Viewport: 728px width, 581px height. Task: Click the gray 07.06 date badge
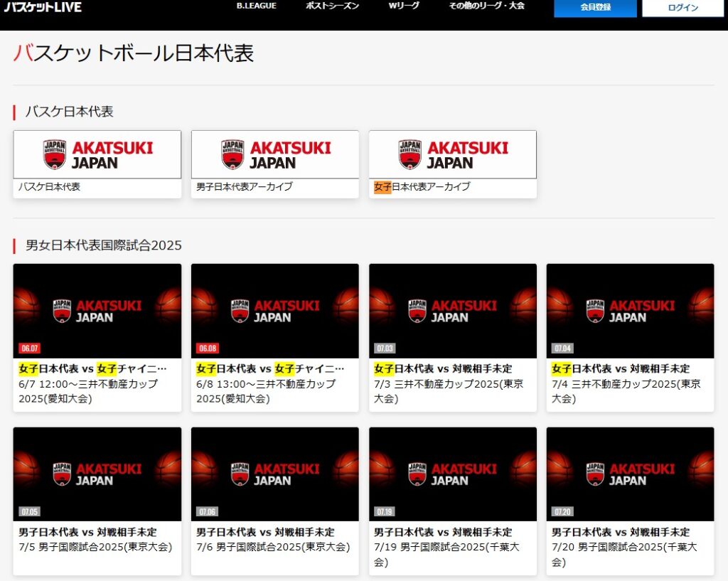coord(208,512)
